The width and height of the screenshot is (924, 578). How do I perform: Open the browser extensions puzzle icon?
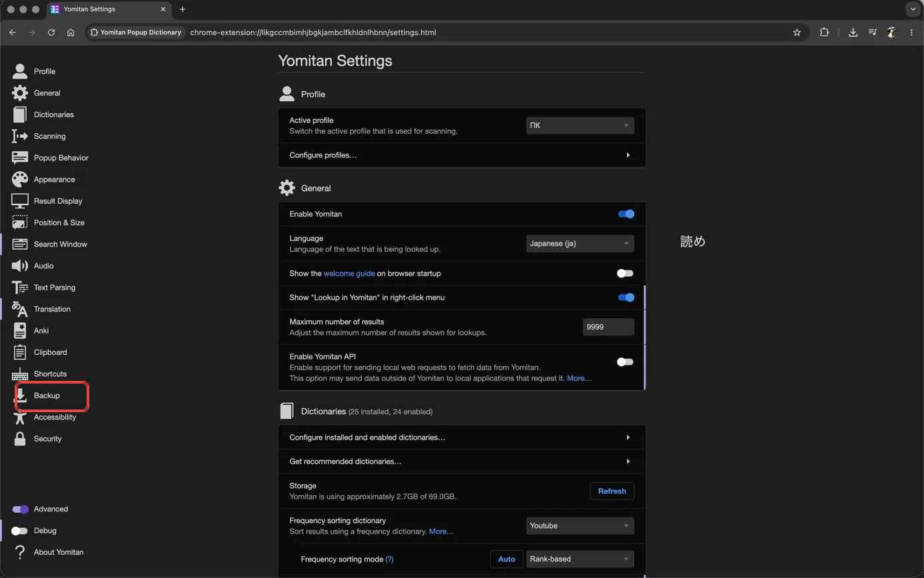pos(824,32)
